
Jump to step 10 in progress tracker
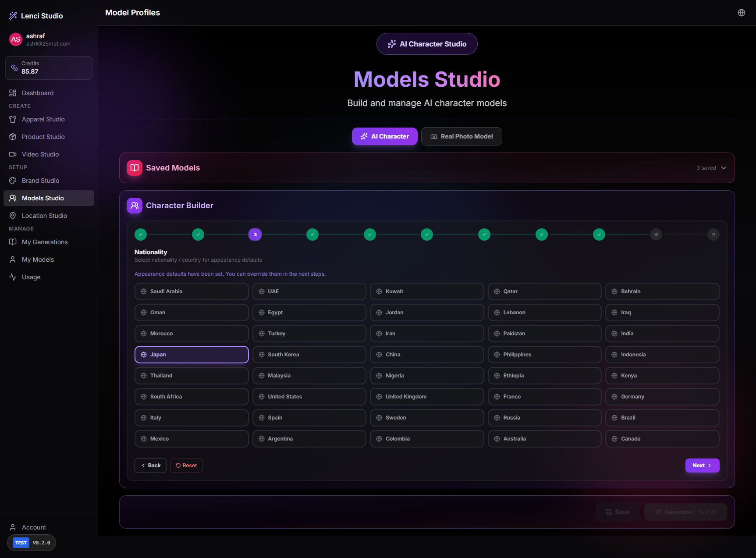[656, 235]
